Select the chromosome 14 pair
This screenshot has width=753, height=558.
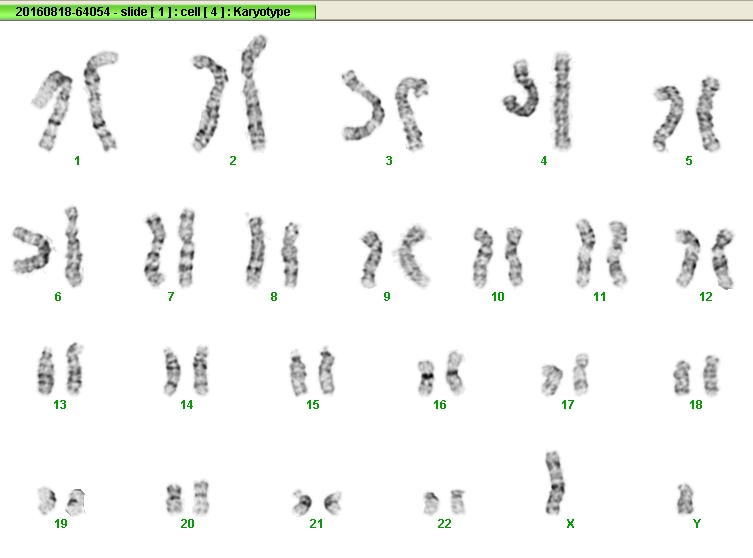[186, 370]
